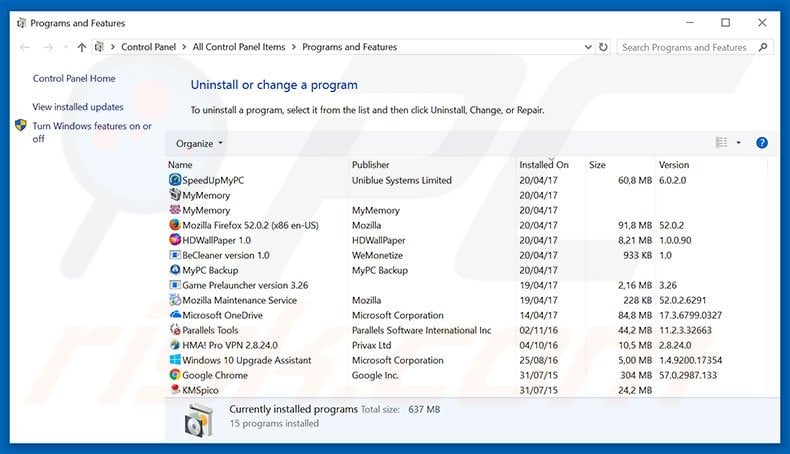The image size is (790, 454).
Task: Click the first MyMemory entry icon
Action: pyautogui.click(x=175, y=194)
